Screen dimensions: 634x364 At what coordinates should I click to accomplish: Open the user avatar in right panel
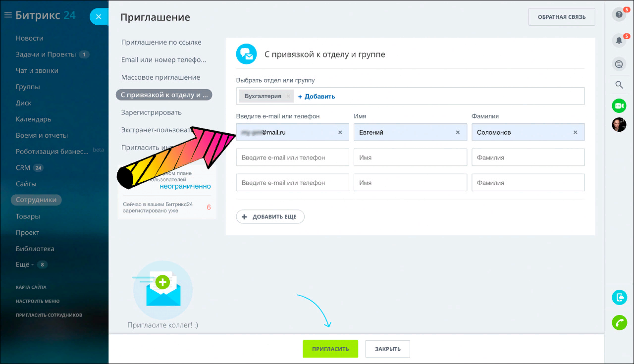619,125
